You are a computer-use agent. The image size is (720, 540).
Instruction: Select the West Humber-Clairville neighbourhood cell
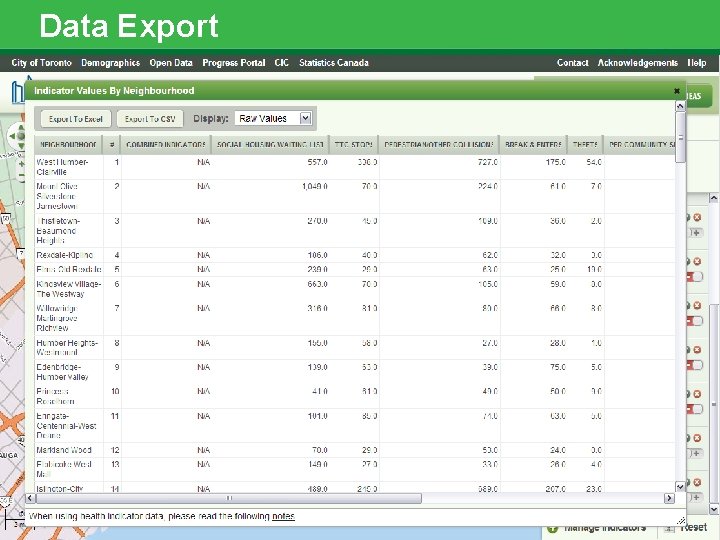pos(69,167)
